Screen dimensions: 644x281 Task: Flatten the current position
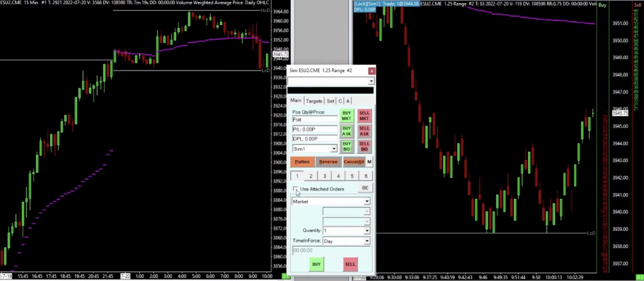coord(302,162)
